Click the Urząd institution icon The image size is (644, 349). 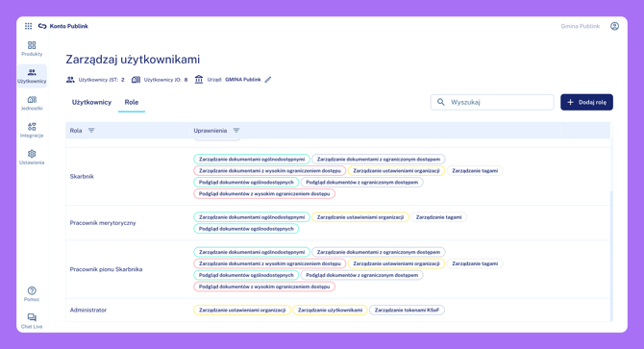click(199, 80)
